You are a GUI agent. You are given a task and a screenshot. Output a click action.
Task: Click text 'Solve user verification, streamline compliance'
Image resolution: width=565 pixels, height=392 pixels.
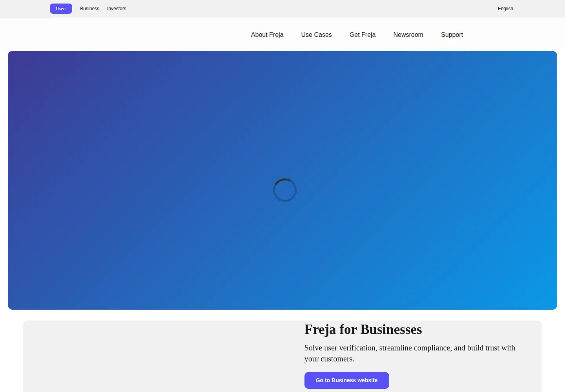tap(378, 348)
